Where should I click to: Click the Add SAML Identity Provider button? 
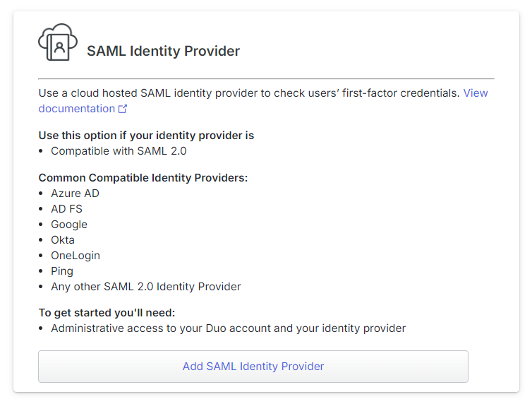[x=253, y=367]
